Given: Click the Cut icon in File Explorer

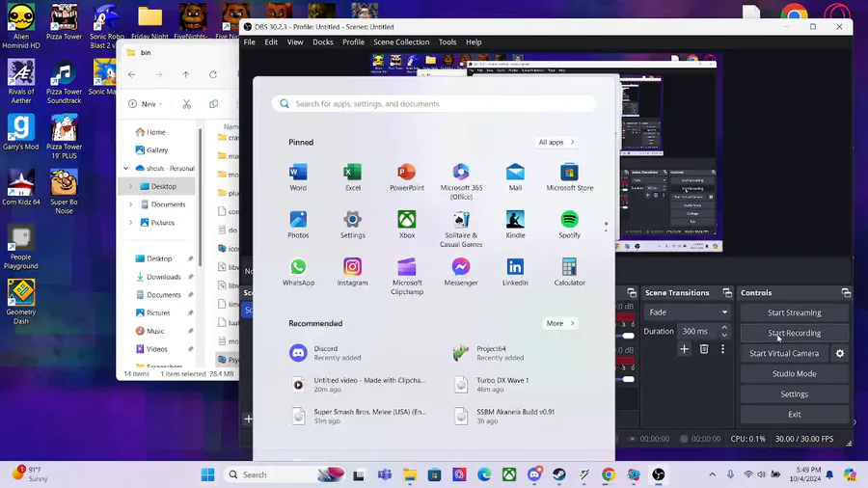Looking at the screenshot, I should 186,104.
